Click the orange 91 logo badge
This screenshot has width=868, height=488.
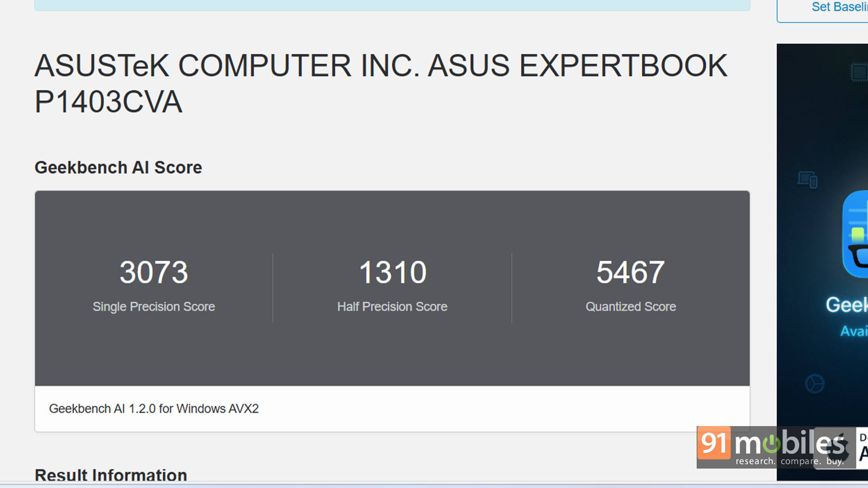[714, 443]
